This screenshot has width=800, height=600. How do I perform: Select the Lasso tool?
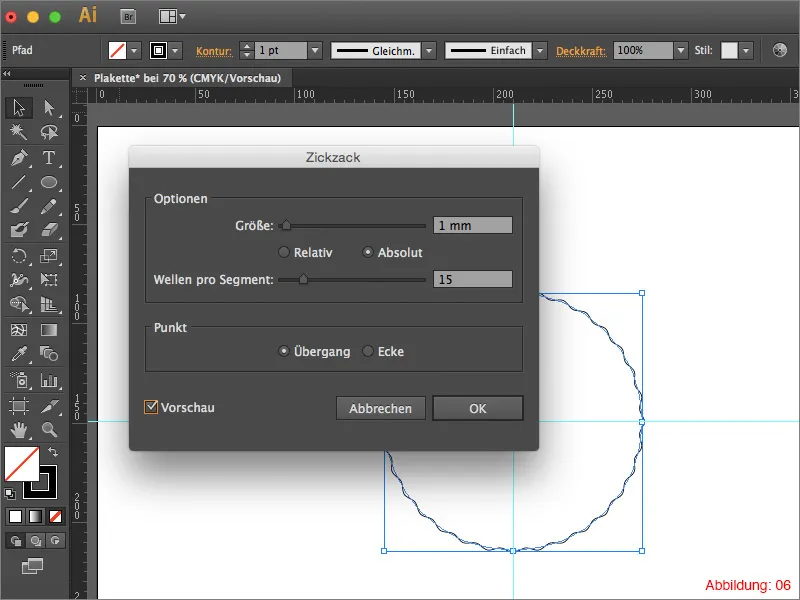coord(49,132)
